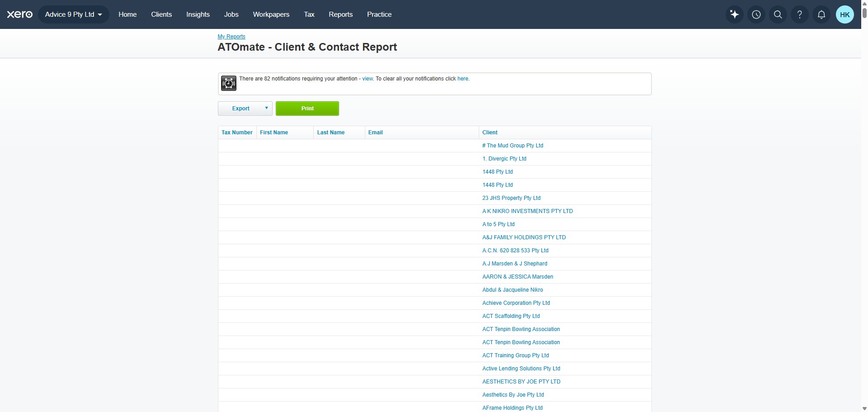Open the Jobs menu
The image size is (868, 412).
click(231, 14)
